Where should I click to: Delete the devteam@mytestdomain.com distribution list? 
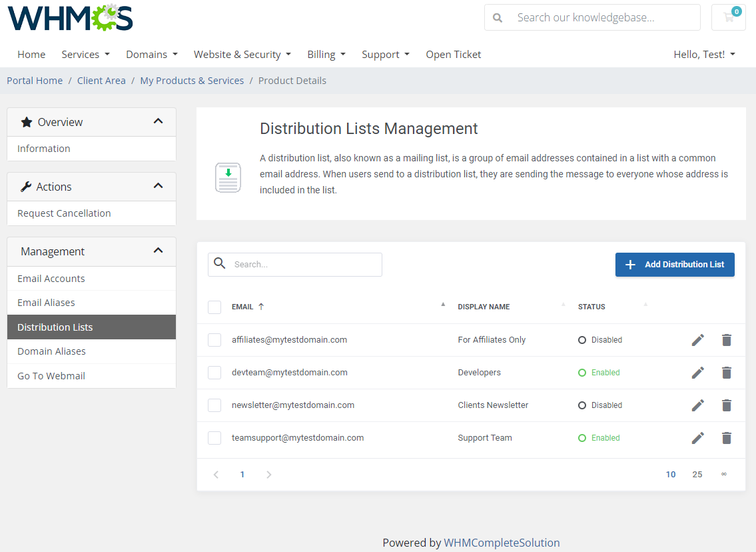pyautogui.click(x=727, y=373)
